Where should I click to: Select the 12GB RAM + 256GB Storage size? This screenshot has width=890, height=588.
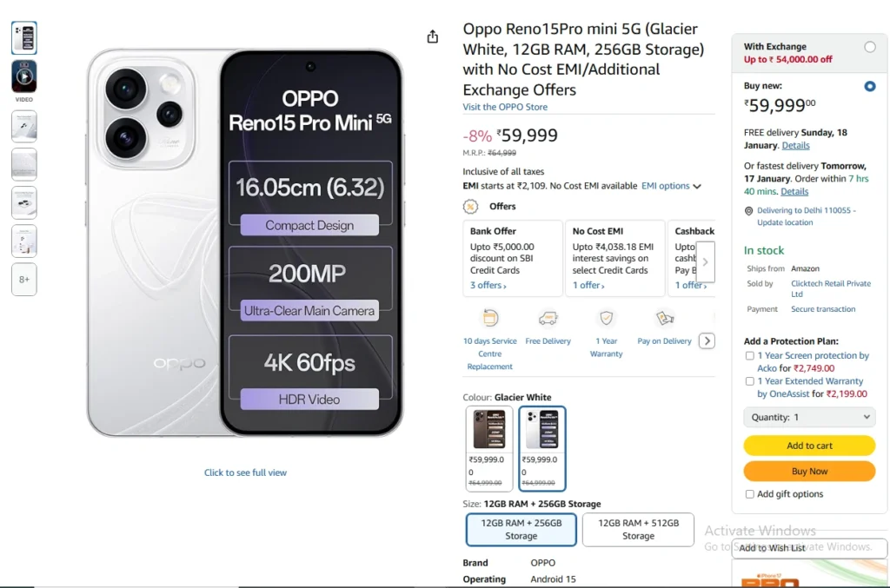pos(521,530)
